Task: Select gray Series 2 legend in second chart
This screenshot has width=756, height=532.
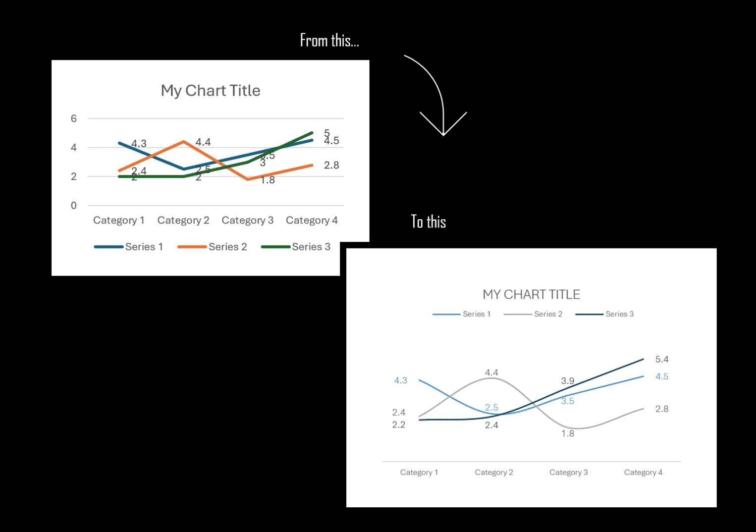Action: pos(533,314)
